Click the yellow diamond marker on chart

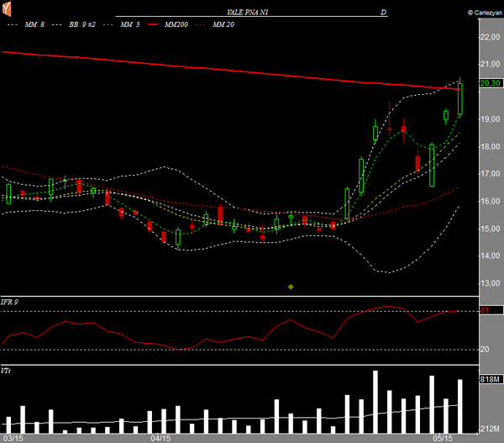click(291, 287)
